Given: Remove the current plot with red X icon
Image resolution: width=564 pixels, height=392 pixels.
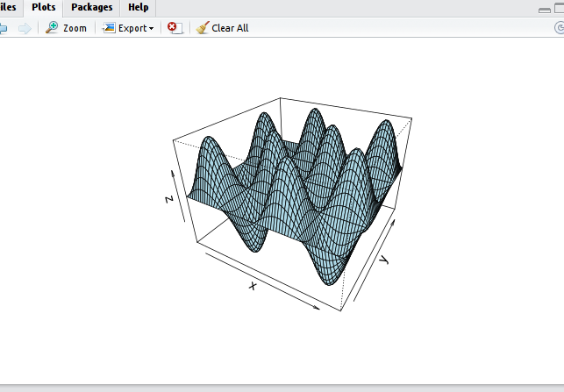Looking at the screenshot, I should pos(174,28).
